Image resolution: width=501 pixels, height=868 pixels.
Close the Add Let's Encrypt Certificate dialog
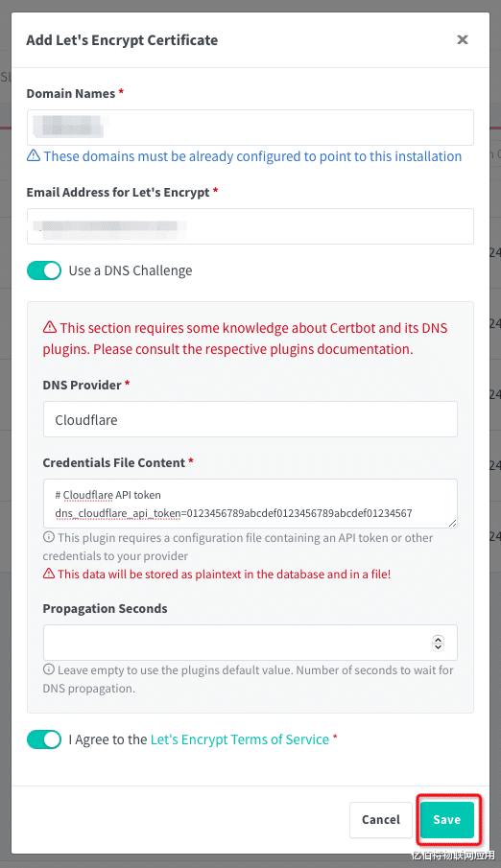pos(463,40)
